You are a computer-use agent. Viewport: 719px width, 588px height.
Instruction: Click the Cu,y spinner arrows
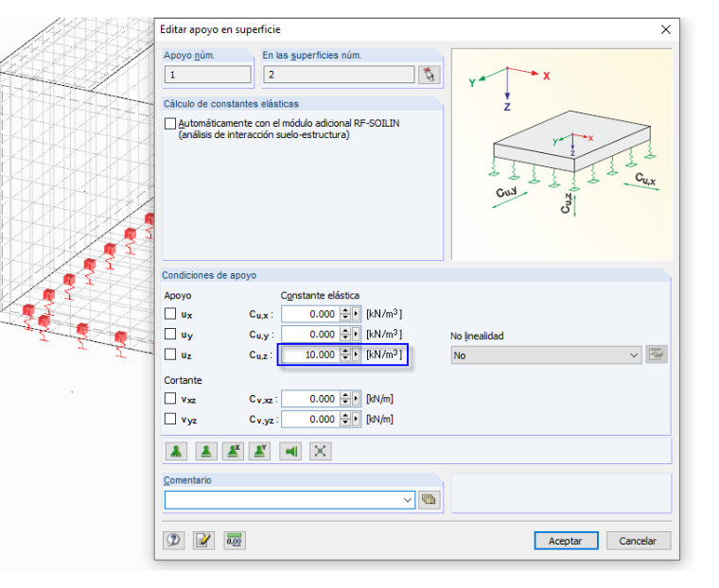point(345,334)
